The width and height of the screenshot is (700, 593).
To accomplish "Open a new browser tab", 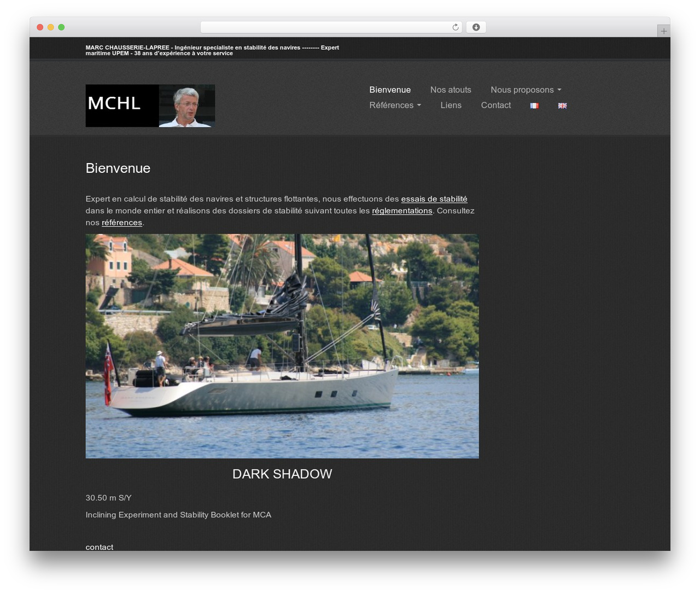I will (x=663, y=31).
